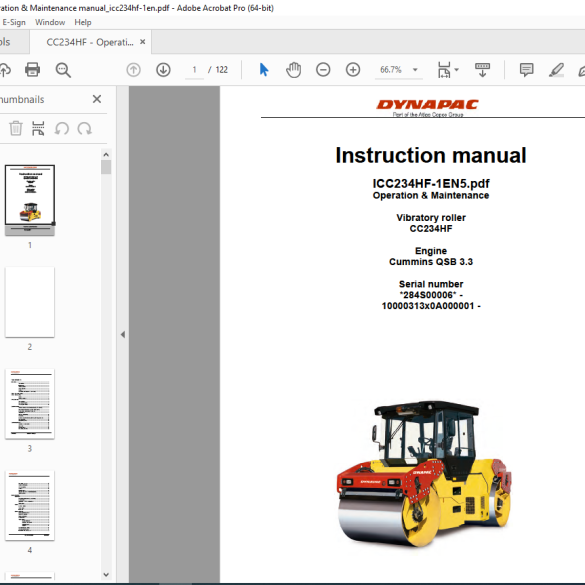Select the page 3 thumbnail
The image size is (585, 585).
coord(30,404)
